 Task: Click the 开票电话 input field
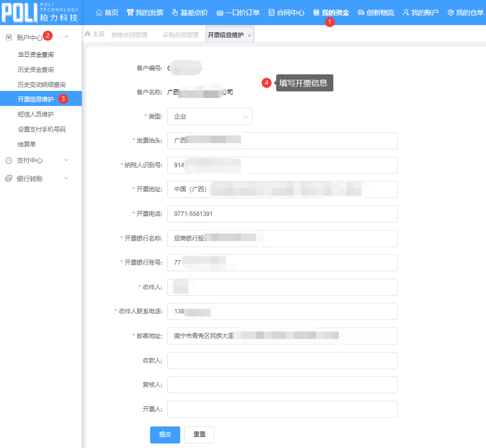click(x=282, y=214)
